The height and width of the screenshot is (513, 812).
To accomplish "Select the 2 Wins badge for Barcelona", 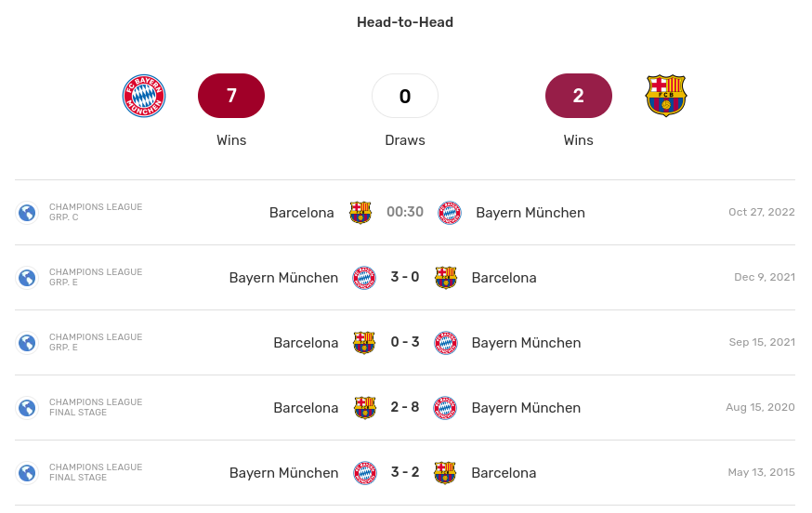I will (579, 96).
